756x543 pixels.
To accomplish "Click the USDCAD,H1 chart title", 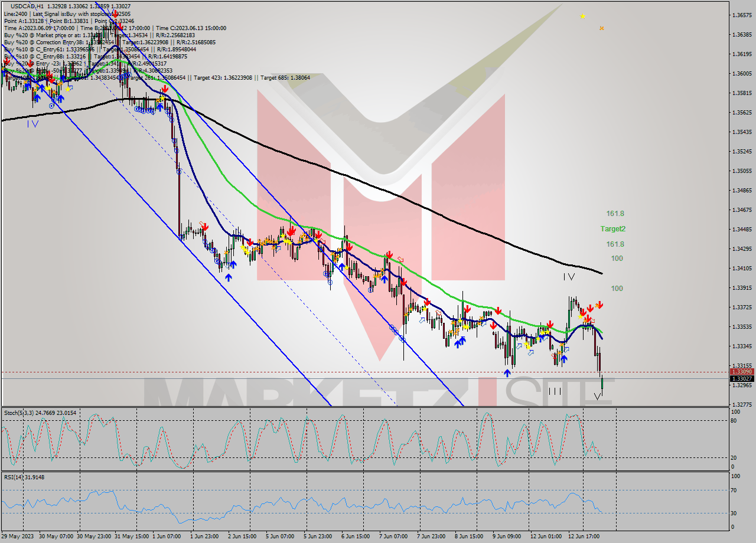I will pyautogui.click(x=28, y=6).
